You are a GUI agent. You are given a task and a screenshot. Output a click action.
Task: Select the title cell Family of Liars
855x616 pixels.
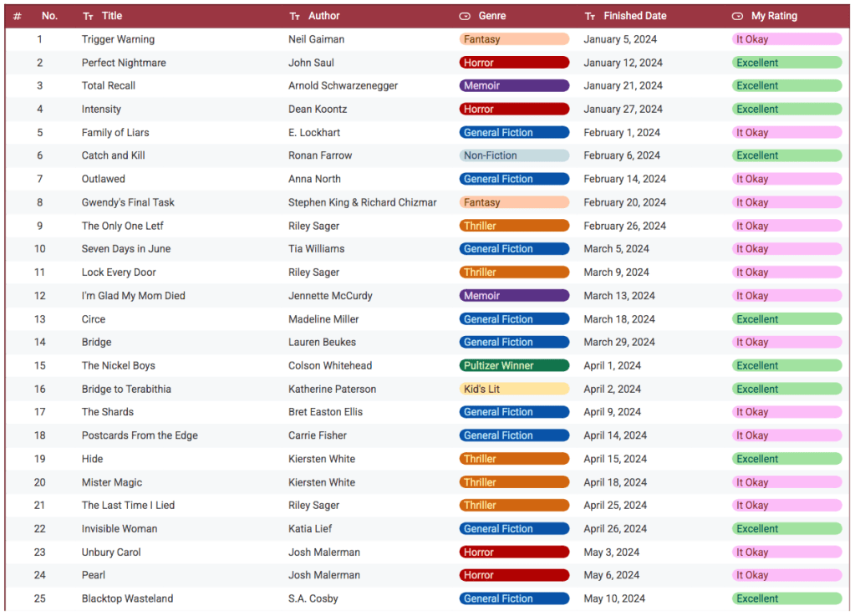(x=115, y=132)
